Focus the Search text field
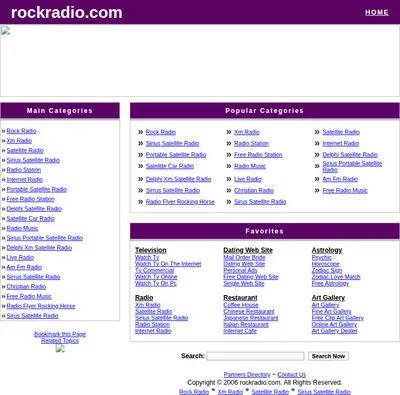Viewport: 400px width, 395px height. [x=255, y=356]
